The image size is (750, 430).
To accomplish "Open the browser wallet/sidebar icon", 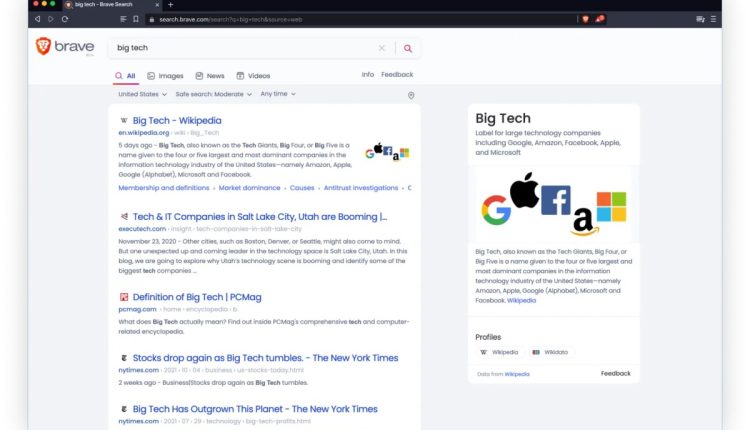I will pyautogui.click(x=700, y=19).
